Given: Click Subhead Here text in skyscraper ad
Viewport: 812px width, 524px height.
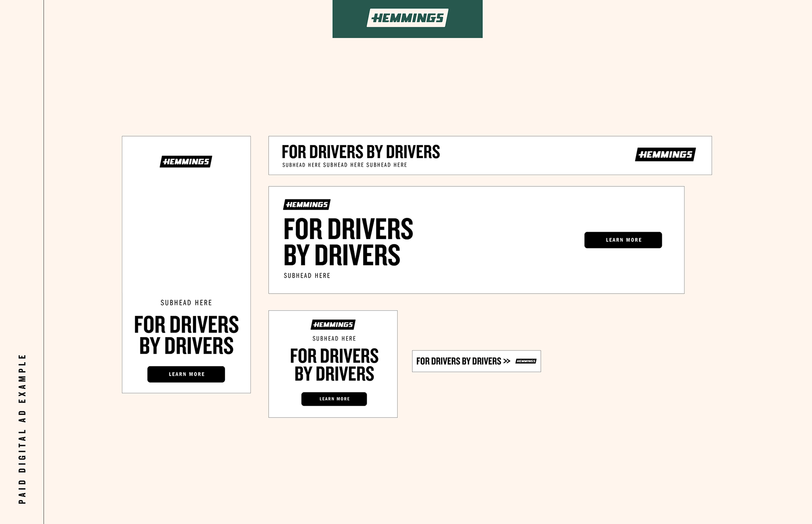Looking at the screenshot, I should (x=186, y=303).
